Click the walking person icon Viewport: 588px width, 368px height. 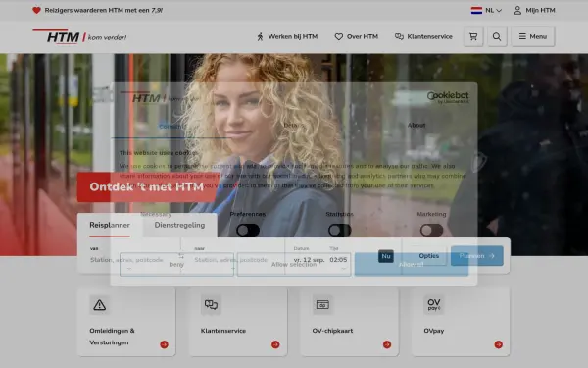coord(260,36)
